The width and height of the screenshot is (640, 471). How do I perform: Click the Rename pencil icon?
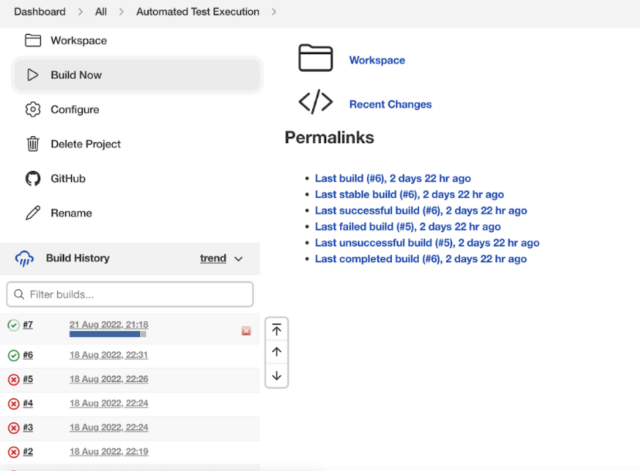point(33,213)
